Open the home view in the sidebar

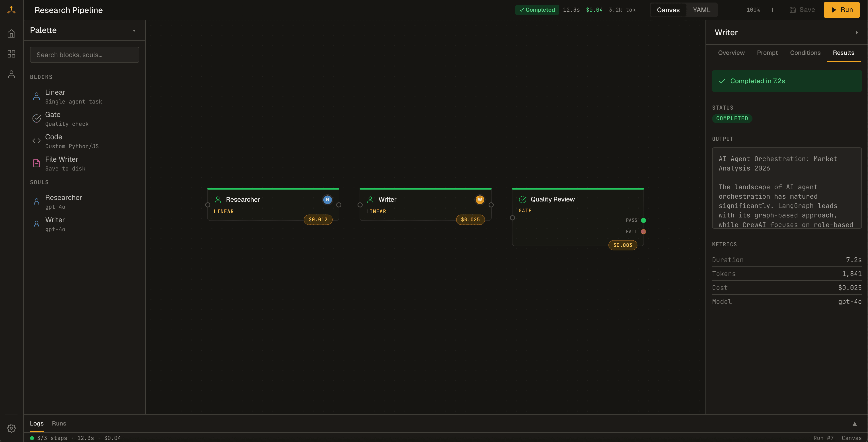click(11, 33)
